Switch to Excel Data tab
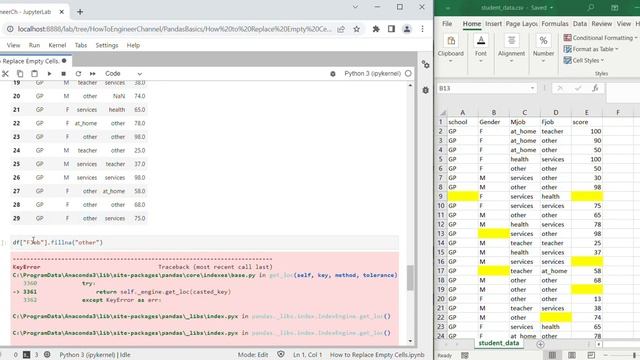This screenshot has width=640, height=360. click(x=580, y=24)
